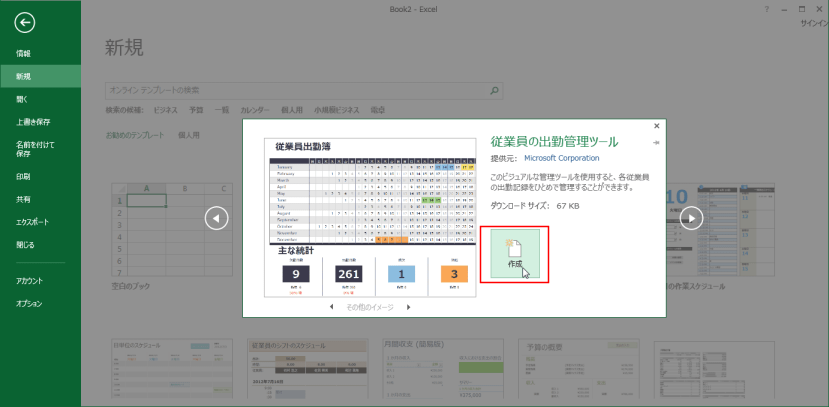
Task: Choose 名前を付けて保存 in the sidebar
Action: 28,149
